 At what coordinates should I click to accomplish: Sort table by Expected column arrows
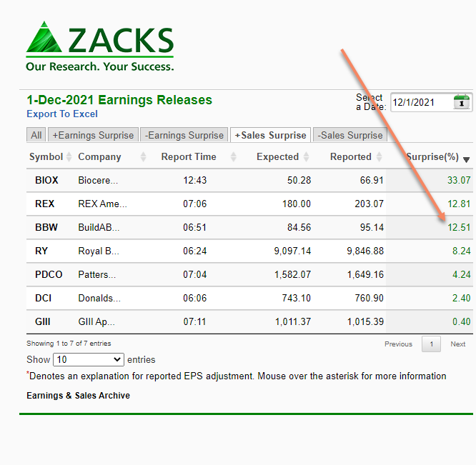click(307, 157)
